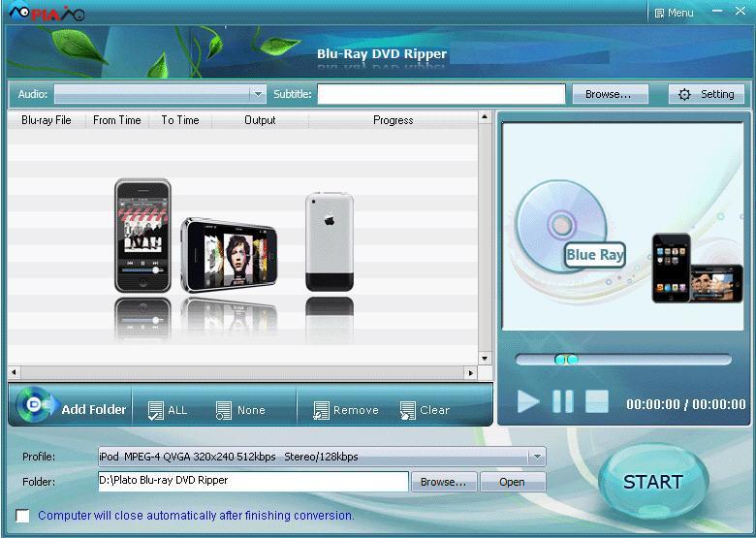The height and width of the screenshot is (538, 756).
Task: Click the From Time column header
Action: 117,120
